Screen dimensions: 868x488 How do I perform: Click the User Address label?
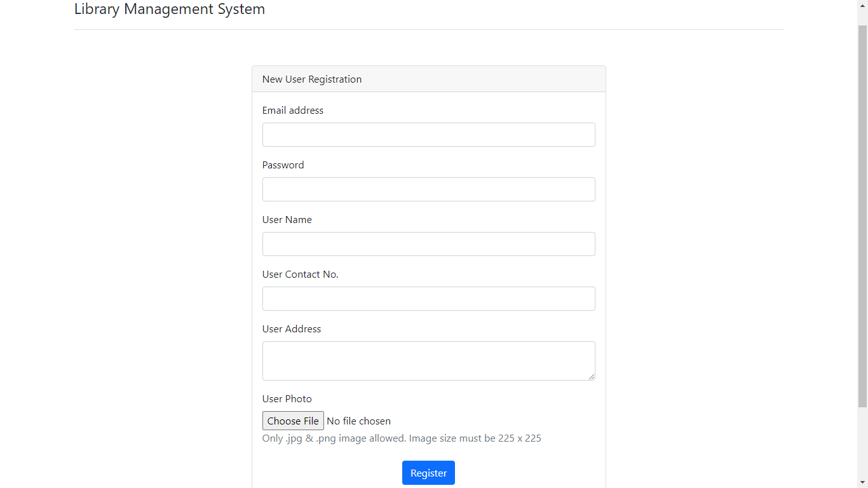click(x=292, y=329)
